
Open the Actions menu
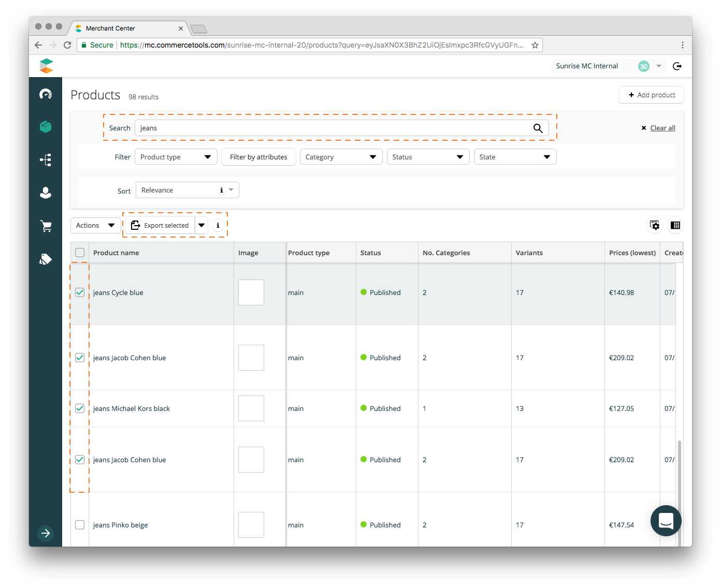tap(95, 225)
